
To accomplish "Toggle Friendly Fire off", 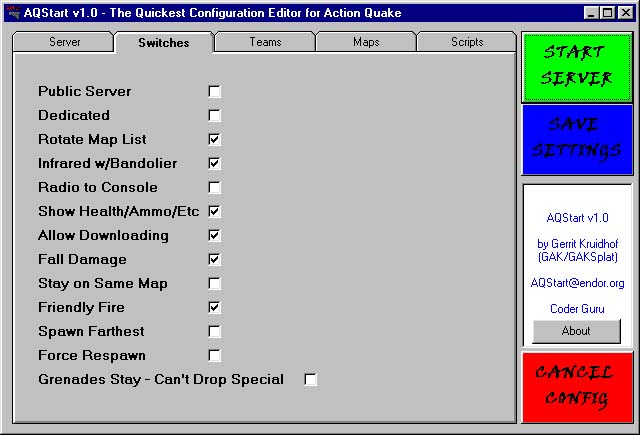I will point(214,307).
